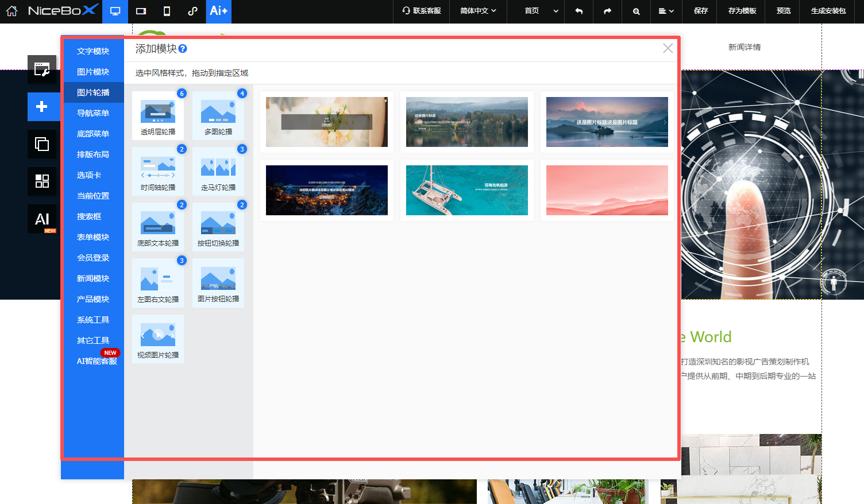Click the blue plus add-module icon
864x504 pixels.
click(42, 107)
